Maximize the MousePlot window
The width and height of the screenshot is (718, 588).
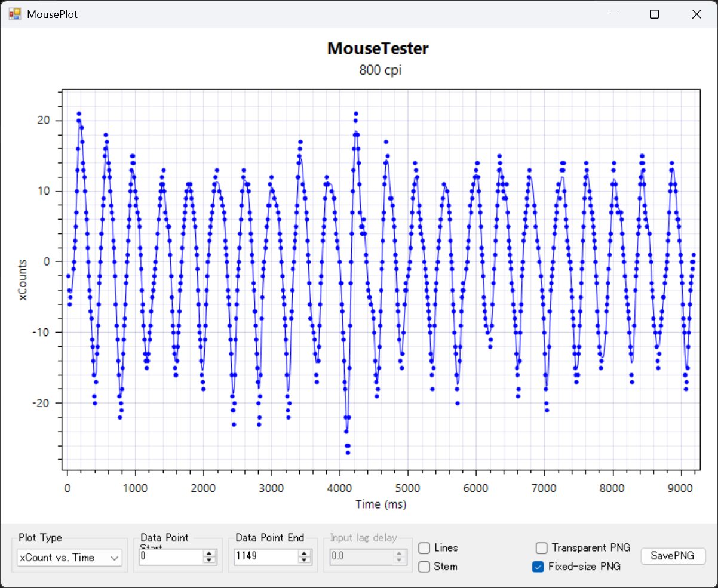pos(654,14)
